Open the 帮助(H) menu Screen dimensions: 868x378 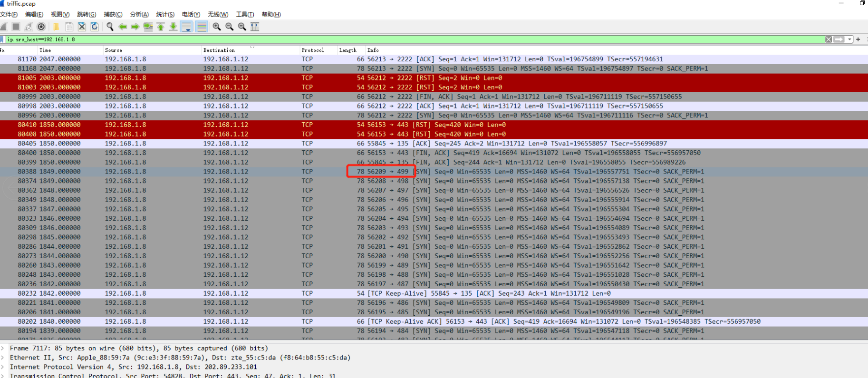click(x=271, y=14)
